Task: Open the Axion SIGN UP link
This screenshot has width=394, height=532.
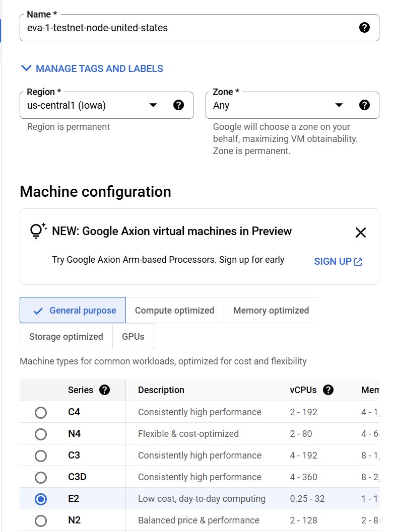Action: tap(338, 262)
